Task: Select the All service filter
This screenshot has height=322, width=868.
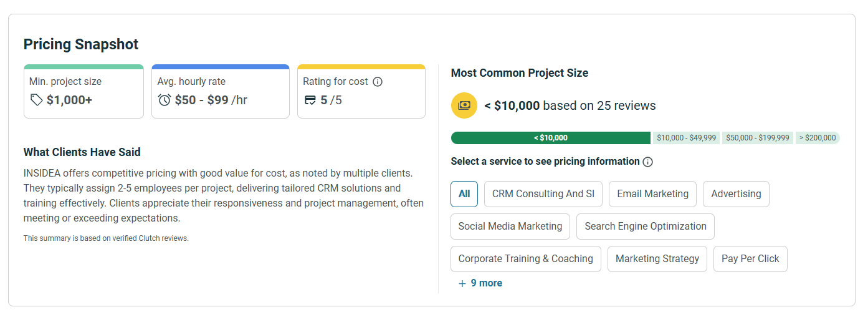Action: point(464,194)
